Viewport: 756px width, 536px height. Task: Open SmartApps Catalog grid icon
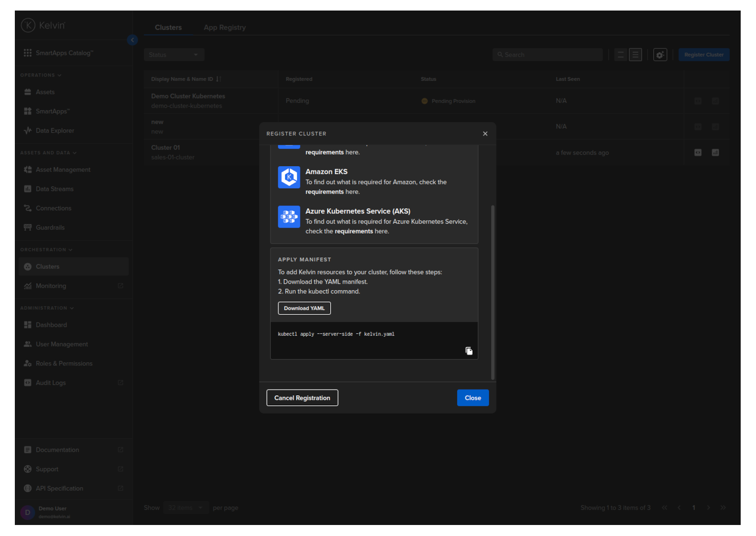click(x=28, y=53)
